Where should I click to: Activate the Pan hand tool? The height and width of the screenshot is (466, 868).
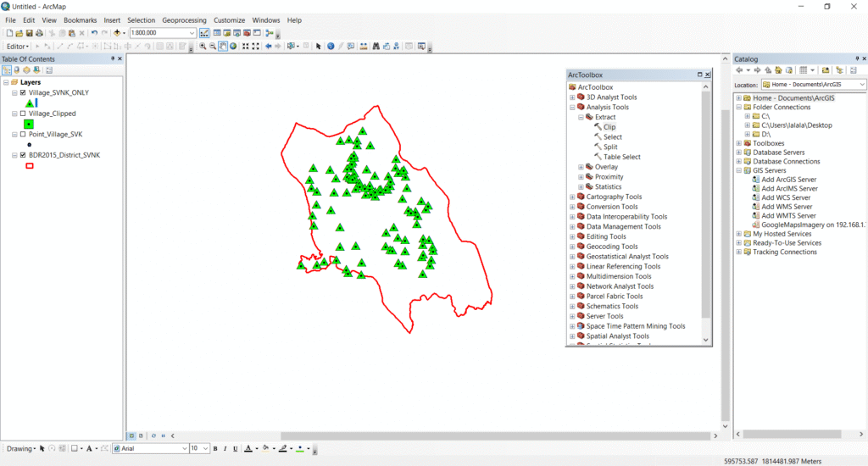point(223,47)
